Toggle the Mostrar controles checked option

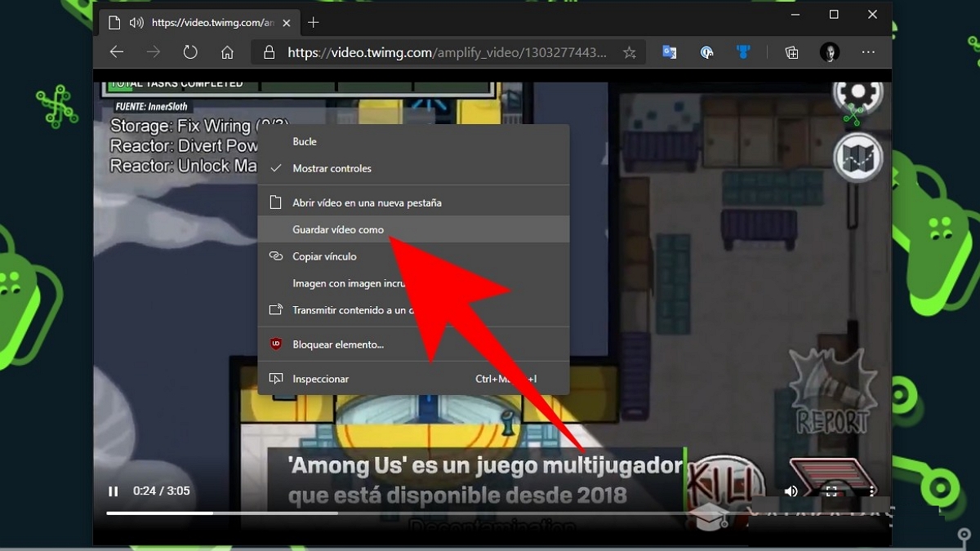click(x=413, y=168)
